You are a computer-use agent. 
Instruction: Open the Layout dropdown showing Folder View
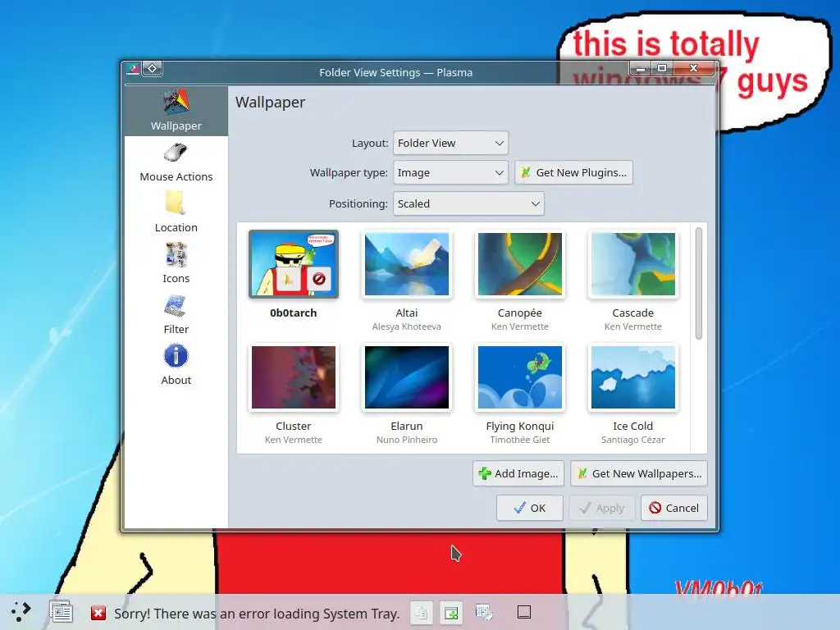pos(450,143)
